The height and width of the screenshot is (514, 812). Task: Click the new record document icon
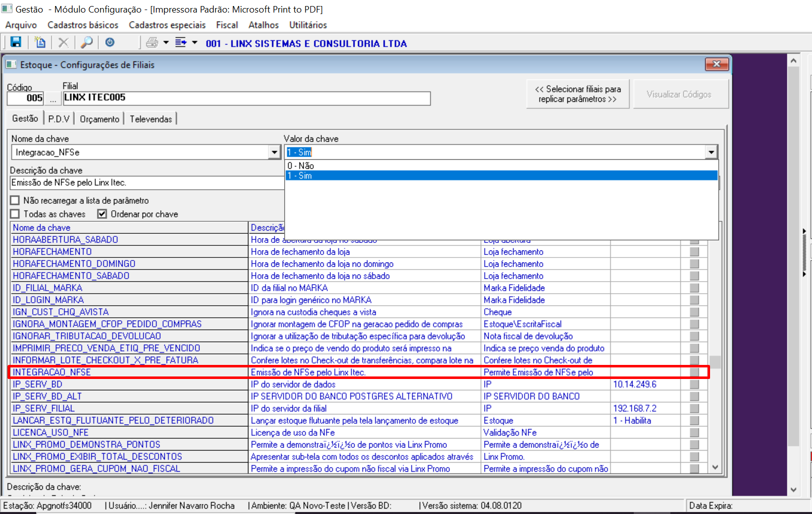(x=40, y=43)
